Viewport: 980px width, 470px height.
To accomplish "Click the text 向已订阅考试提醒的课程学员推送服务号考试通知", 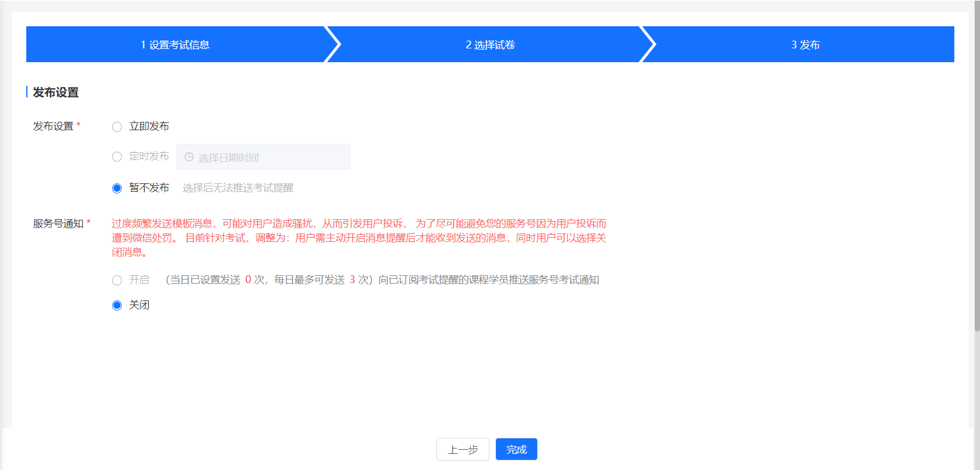I will point(489,280).
